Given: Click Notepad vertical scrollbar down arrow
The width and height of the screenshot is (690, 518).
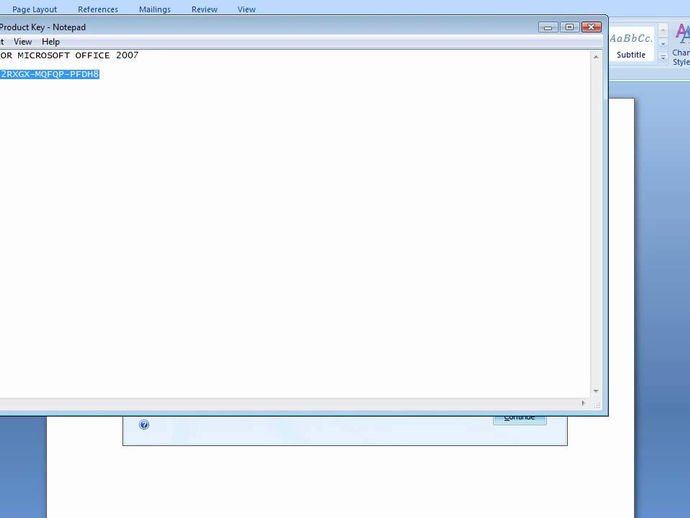Looking at the screenshot, I should click(x=596, y=391).
